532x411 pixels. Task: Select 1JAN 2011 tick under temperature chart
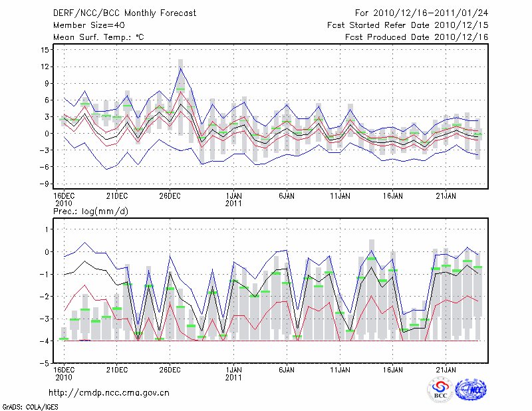233,200
